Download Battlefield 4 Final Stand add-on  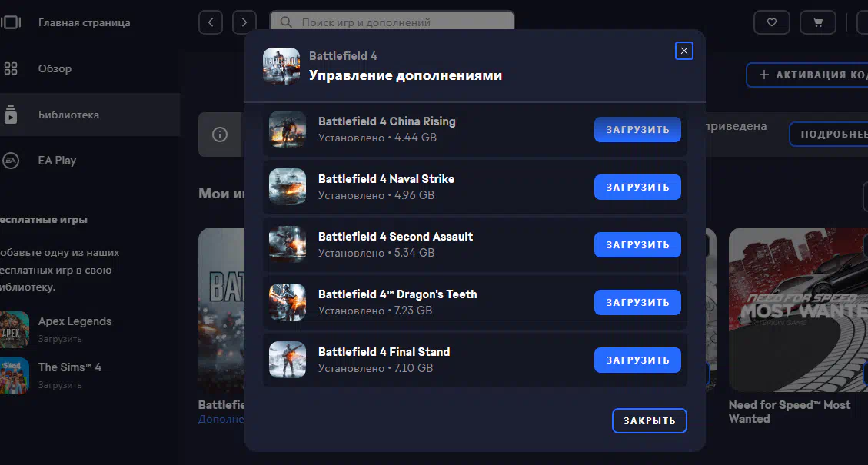(x=637, y=360)
